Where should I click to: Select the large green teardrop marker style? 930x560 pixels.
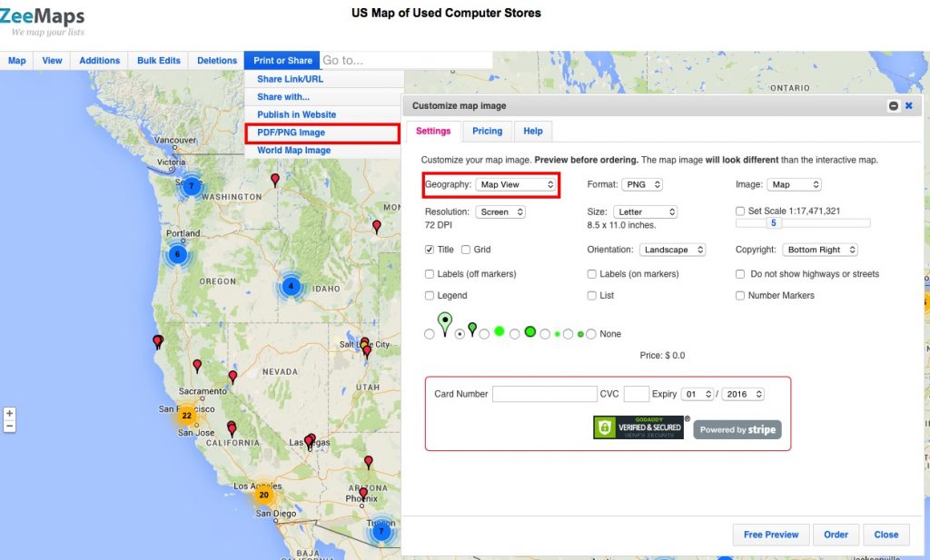pyautogui.click(x=430, y=333)
